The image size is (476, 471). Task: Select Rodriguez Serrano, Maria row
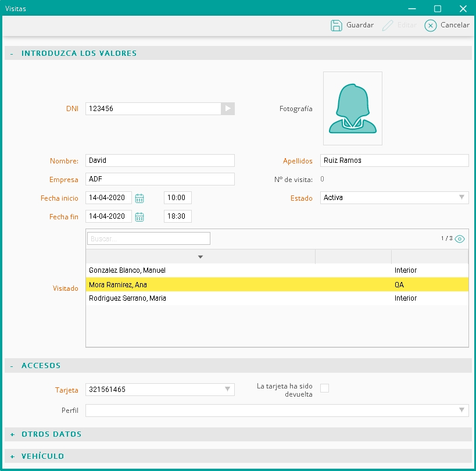click(277, 298)
